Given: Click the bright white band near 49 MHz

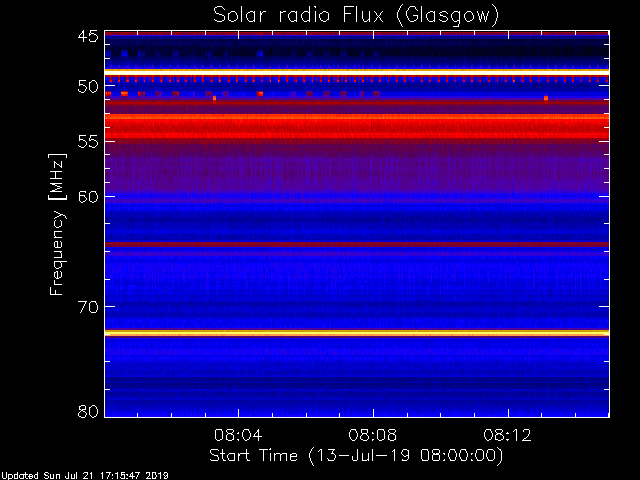Looking at the screenshot, I should point(357,72).
